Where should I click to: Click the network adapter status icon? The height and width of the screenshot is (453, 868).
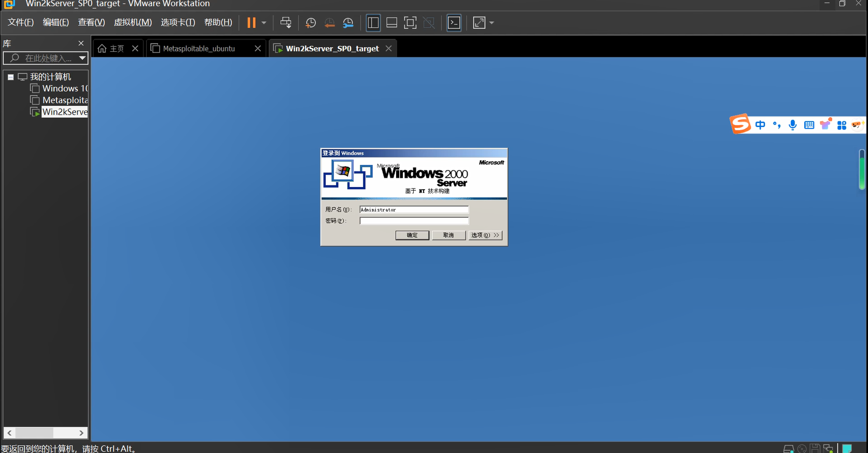(x=828, y=449)
